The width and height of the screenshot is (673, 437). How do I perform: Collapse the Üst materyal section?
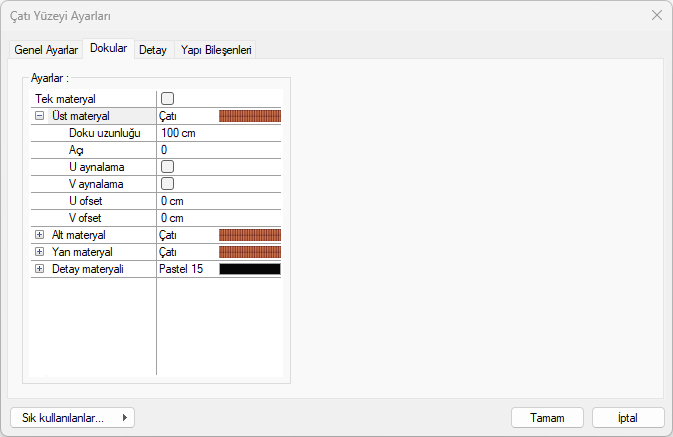(x=39, y=115)
